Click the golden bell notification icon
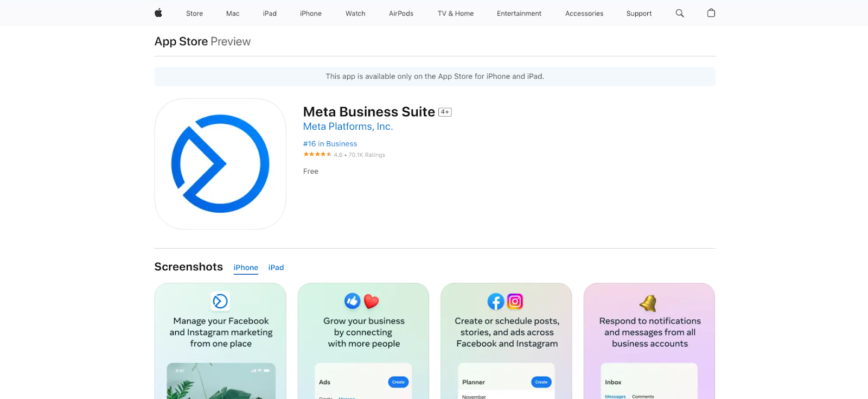 [x=648, y=303]
